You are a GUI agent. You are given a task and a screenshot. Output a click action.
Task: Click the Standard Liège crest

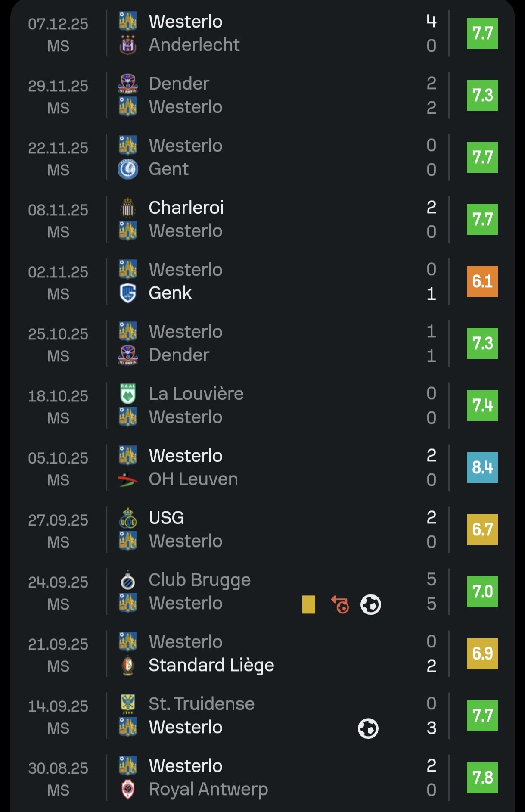click(127, 666)
